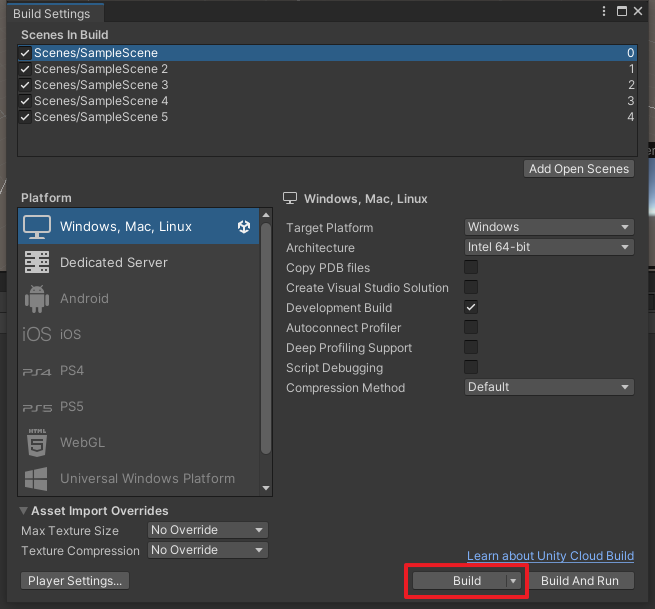655x609 pixels.
Task: Click the Windows, Mac, Linux monitor icon in Platform list
Action: pos(37,227)
